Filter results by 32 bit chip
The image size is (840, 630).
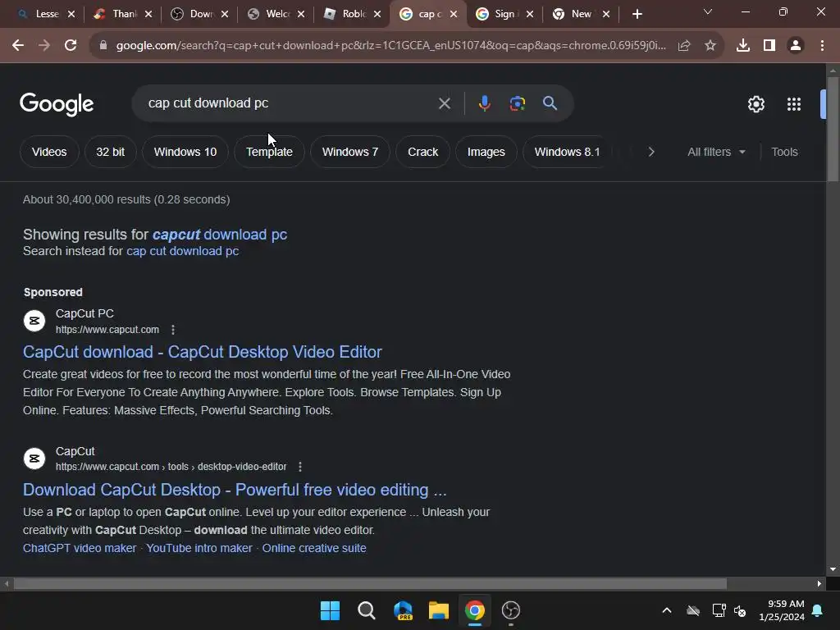tap(111, 152)
